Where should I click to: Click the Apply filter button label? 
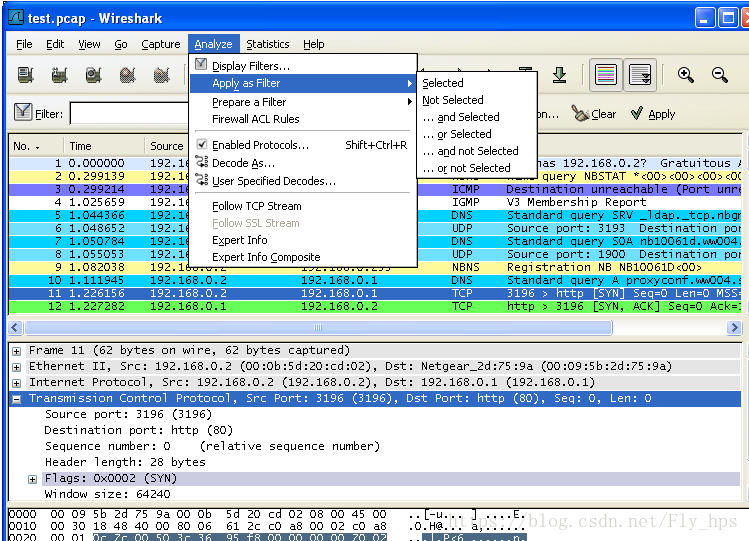(x=662, y=114)
